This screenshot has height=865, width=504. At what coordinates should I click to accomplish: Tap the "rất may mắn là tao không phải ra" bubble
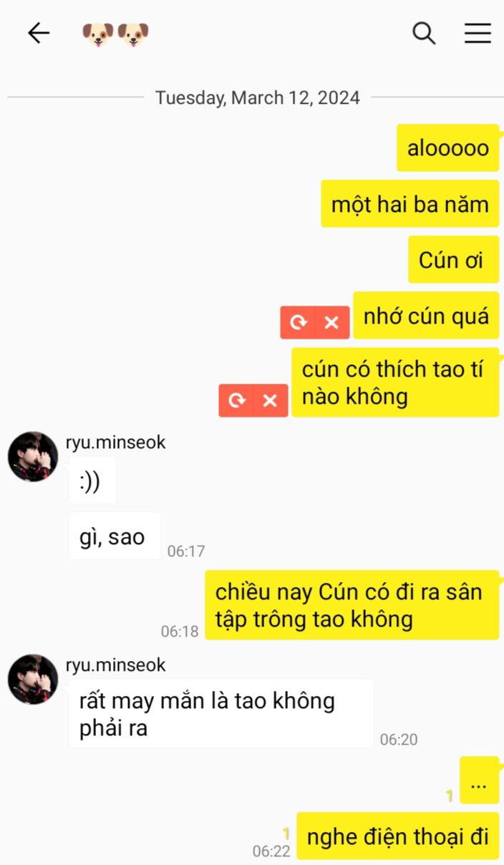tap(221, 714)
